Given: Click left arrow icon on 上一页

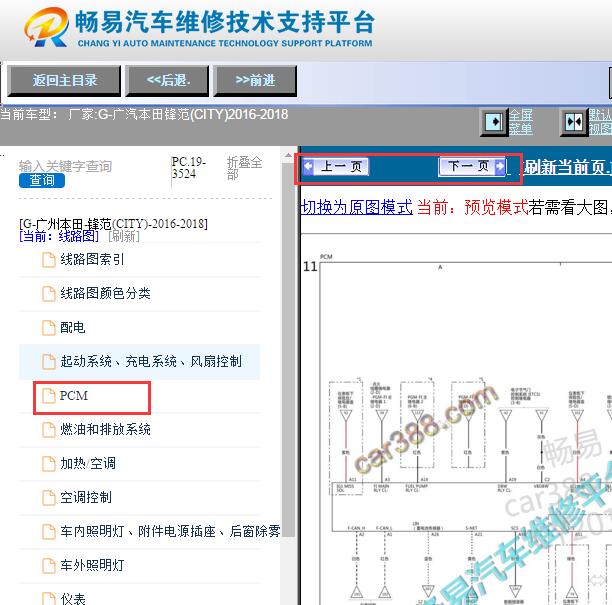Looking at the screenshot, I should pyautogui.click(x=308, y=167).
